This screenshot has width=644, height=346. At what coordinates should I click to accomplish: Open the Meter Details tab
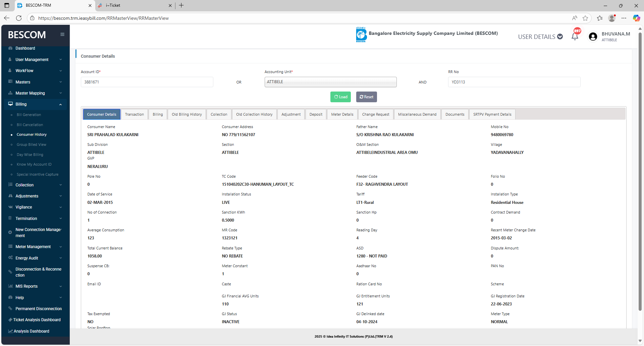tap(342, 114)
